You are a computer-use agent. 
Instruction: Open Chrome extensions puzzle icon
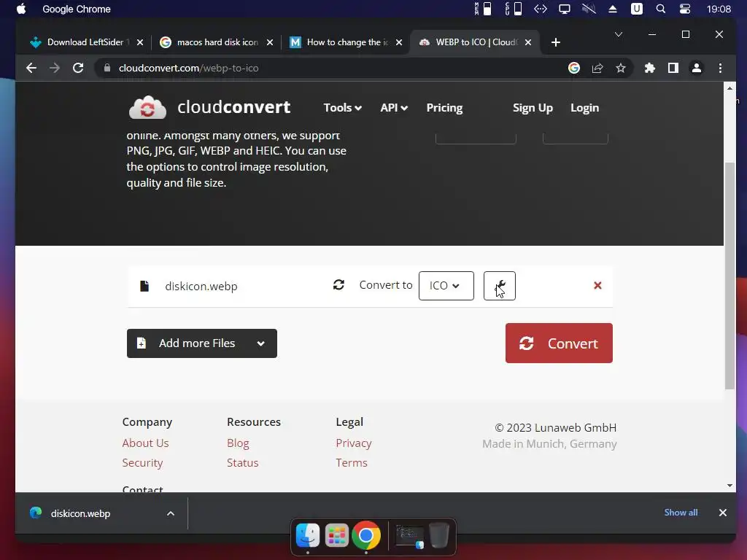650,68
